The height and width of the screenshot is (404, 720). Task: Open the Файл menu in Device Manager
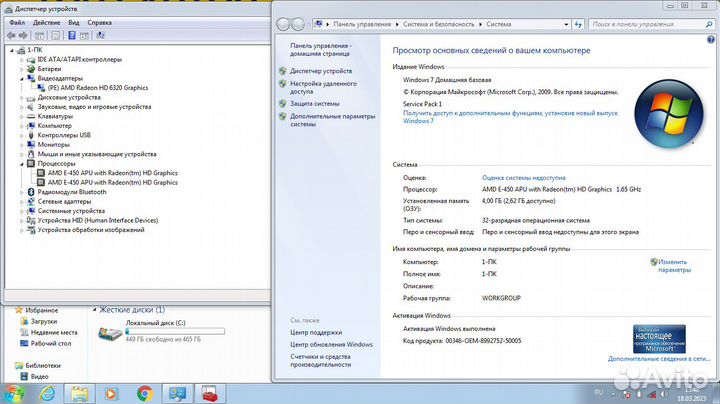(17, 22)
